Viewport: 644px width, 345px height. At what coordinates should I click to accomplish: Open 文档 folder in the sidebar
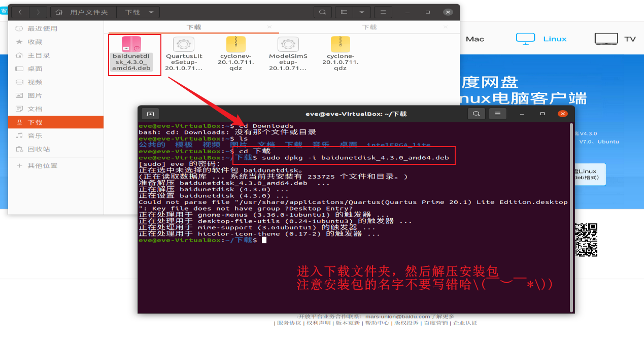click(x=56, y=109)
